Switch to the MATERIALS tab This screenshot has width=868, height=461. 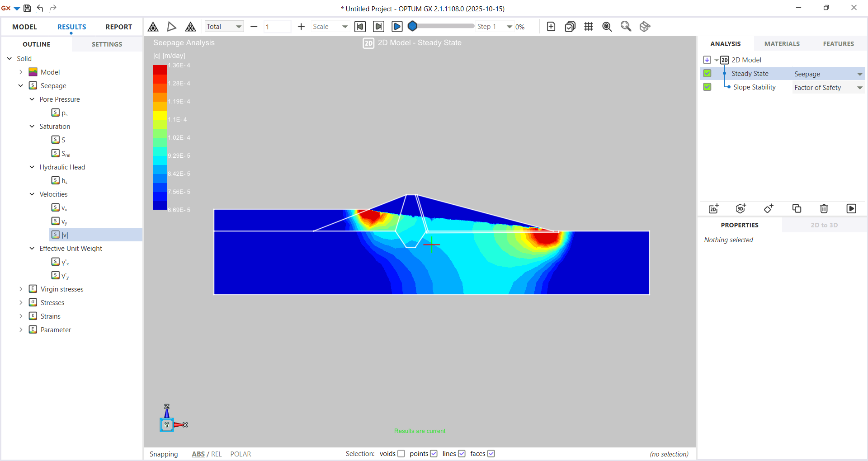click(782, 44)
